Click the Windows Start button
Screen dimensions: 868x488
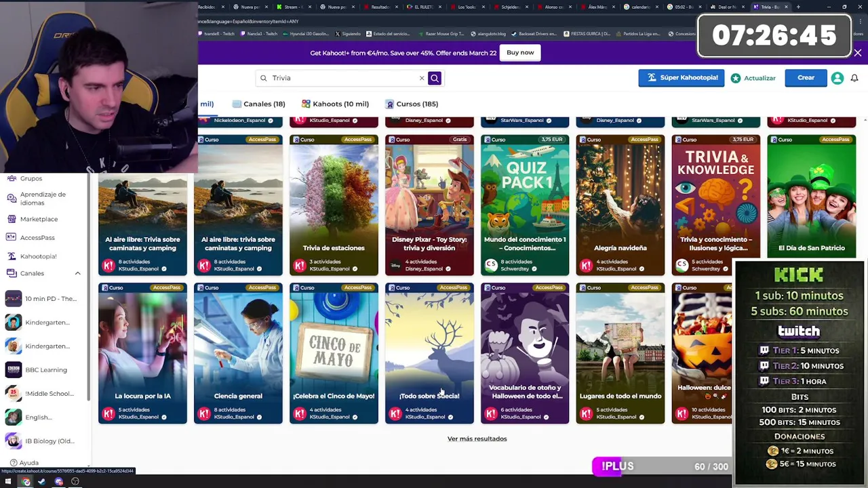pos(8,482)
